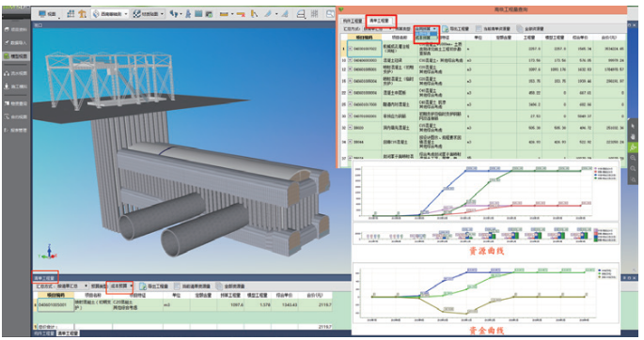The image size is (644, 340).
Task: Open 数据导入 in the left sidebar
Action: pos(16,42)
